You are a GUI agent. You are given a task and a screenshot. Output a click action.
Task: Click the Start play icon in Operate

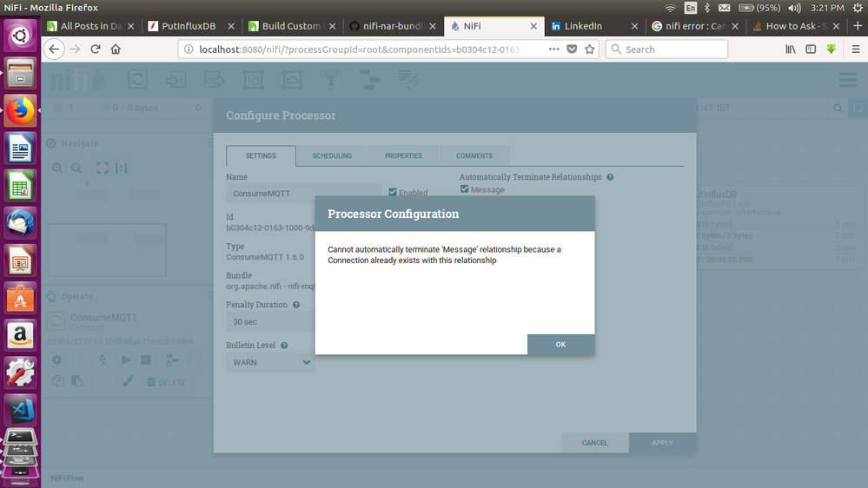click(126, 360)
